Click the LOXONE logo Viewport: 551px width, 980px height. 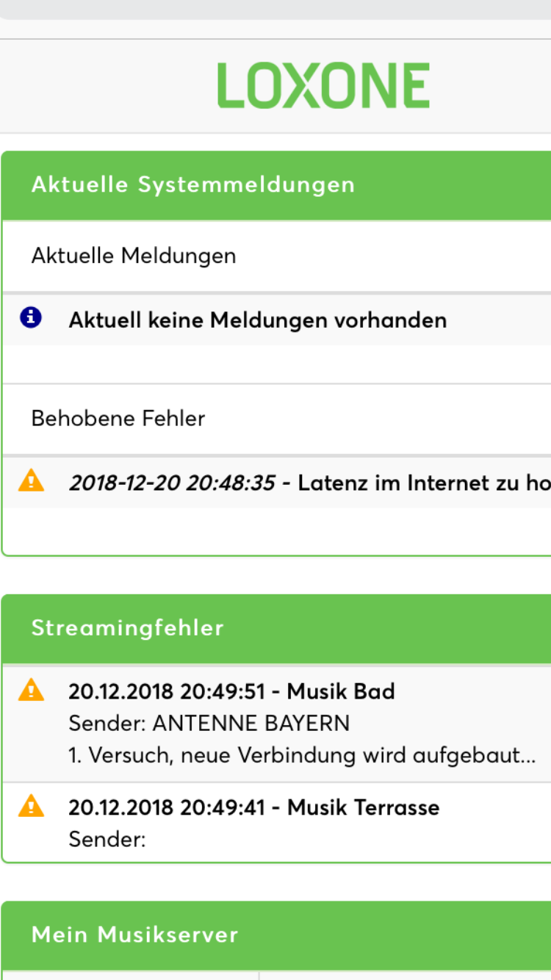323,86
